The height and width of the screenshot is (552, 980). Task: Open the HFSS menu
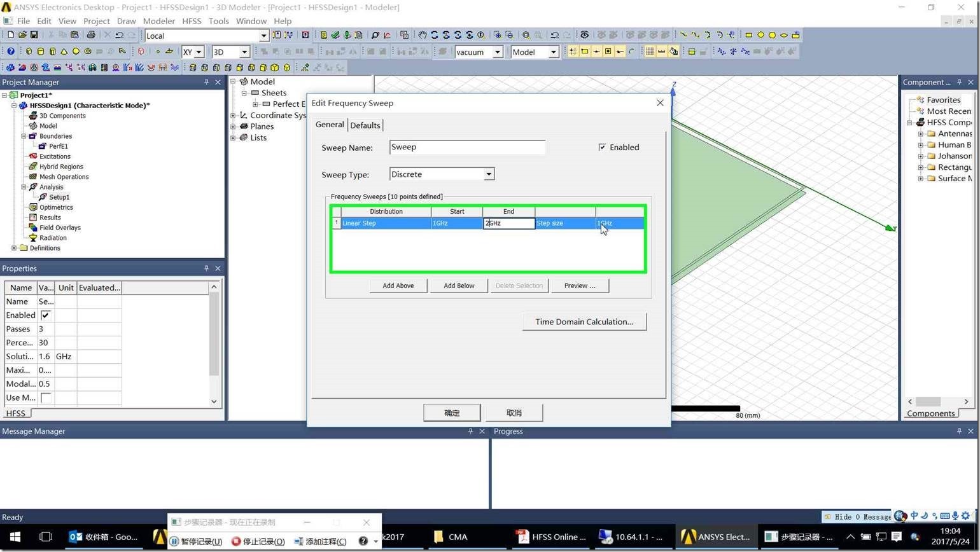(x=192, y=21)
